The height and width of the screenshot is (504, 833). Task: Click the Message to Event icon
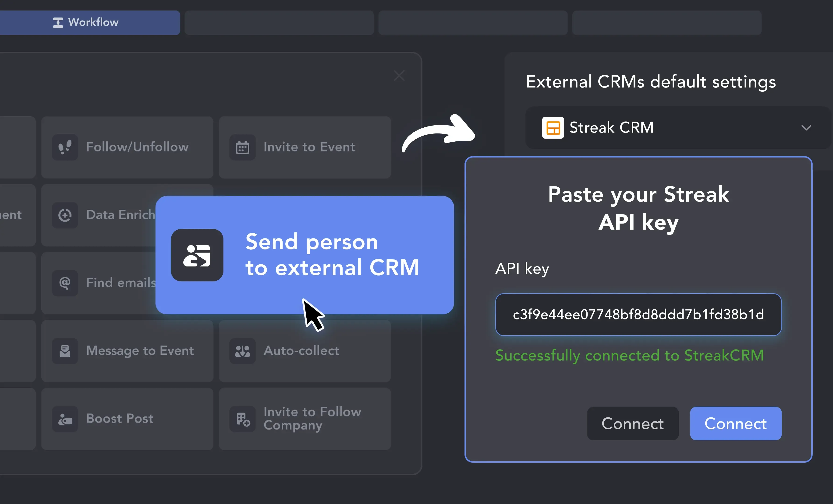click(x=65, y=351)
